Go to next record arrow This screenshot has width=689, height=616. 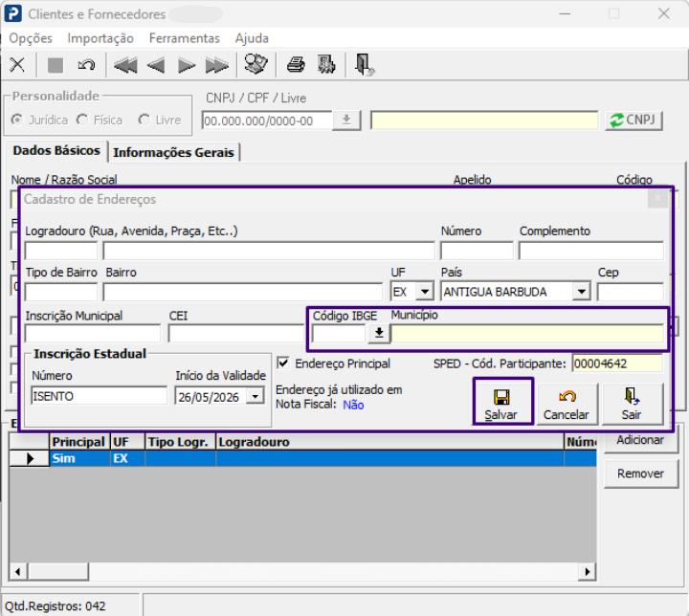click(187, 65)
